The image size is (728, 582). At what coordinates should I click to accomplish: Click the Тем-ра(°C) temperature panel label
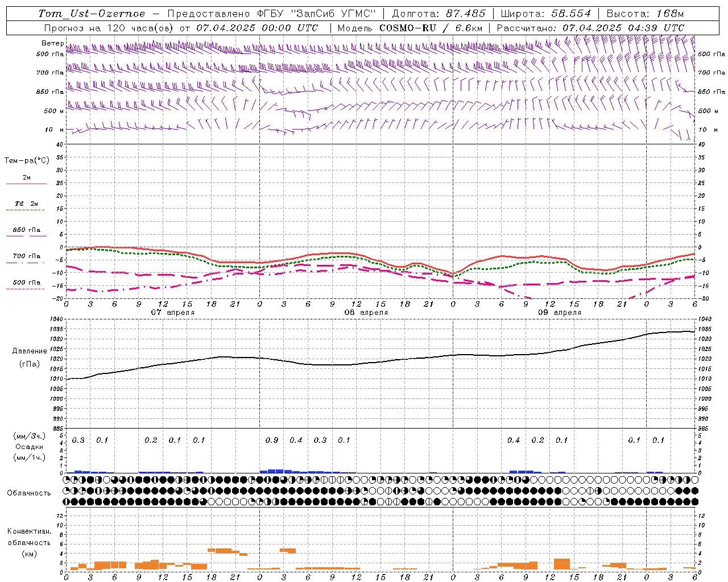(27, 161)
